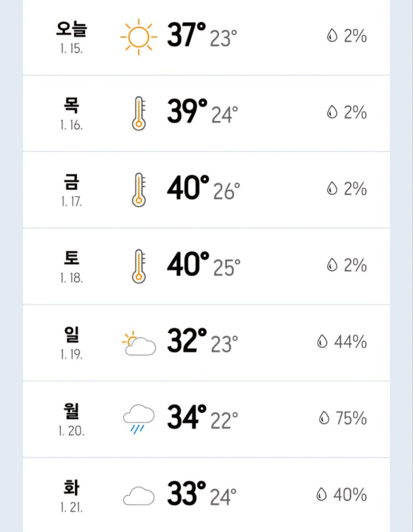The height and width of the screenshot is (532, 413).
Task: Click the sunny weather icon for today
Action: (138, 37)
